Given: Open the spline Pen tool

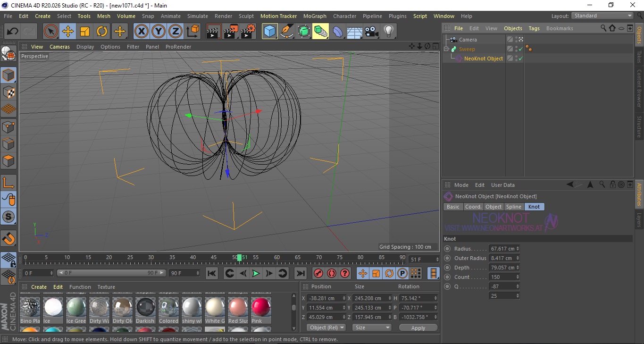Looking at the screenshot, I should 287,32.
